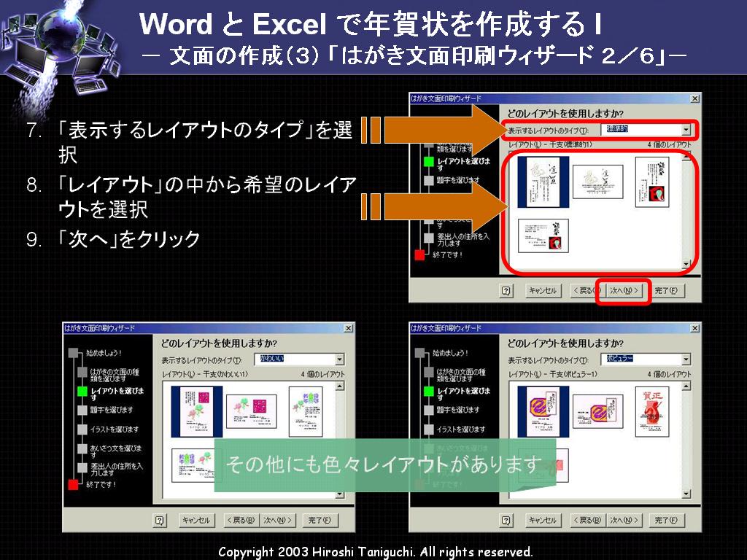747x560 pixels.
Task: Select the horizontal purple layout in ポピュラー wizard
Action: pos(597,412)
